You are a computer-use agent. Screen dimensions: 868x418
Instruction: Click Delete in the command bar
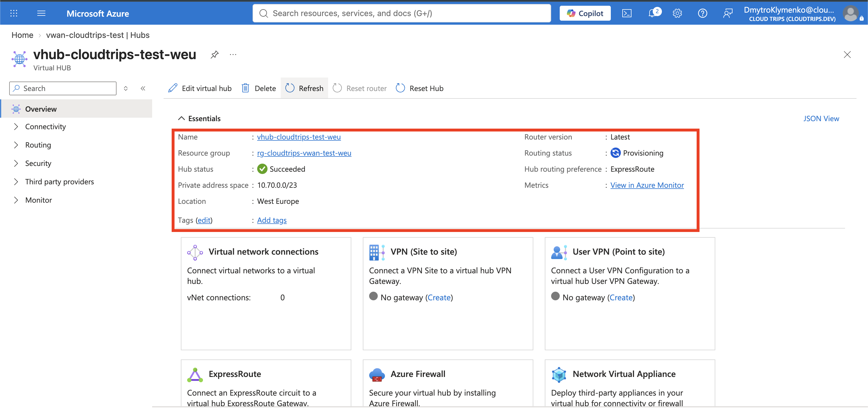click(x=259, y=88)
